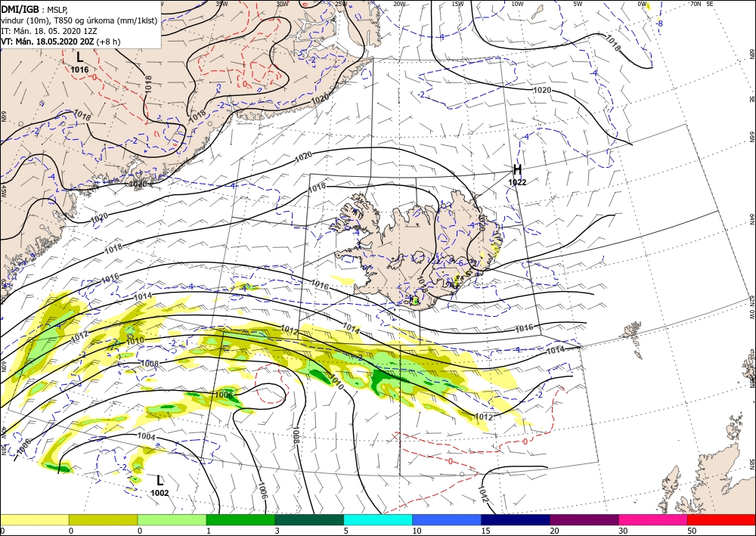Screen dimensions: 756x536
Task: Click the '15W' longitude label
Action: [x=457, y=4]
